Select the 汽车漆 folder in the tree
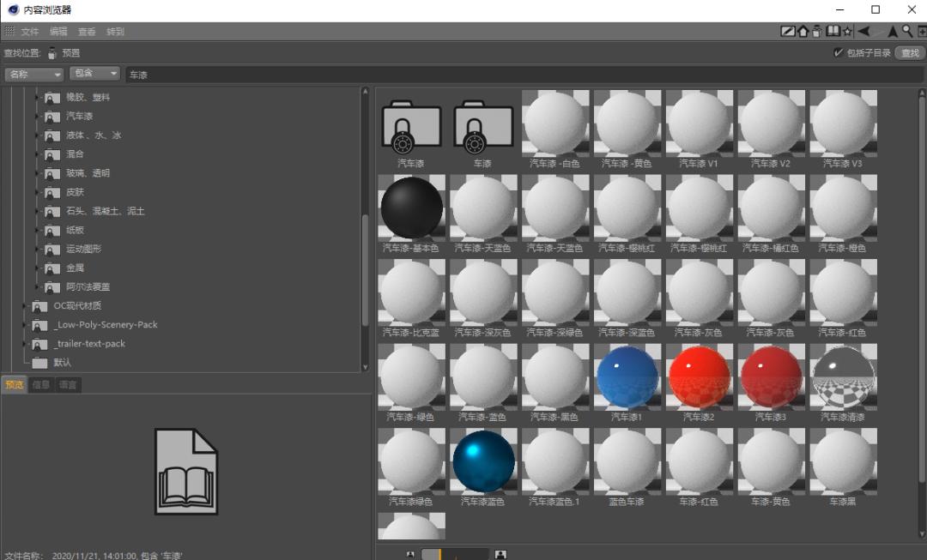 point(79,117)
